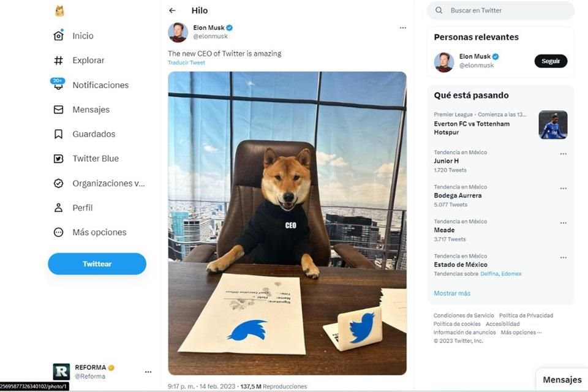Click the back arrow on the Hilo thread

[x=171, y=10]
